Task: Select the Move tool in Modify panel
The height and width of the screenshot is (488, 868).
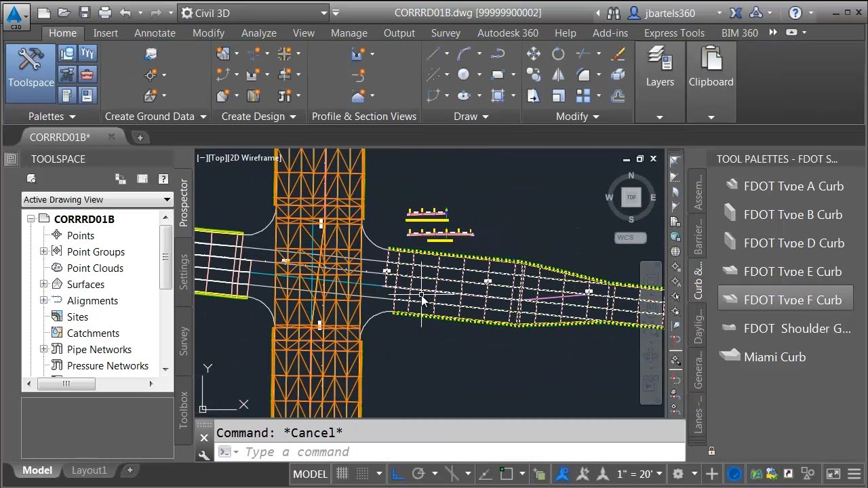Action: (533, 54)
